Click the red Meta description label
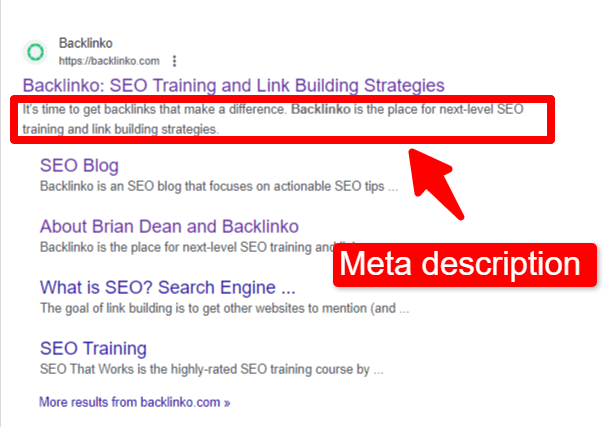604x427 pixels. pos(465,266)
